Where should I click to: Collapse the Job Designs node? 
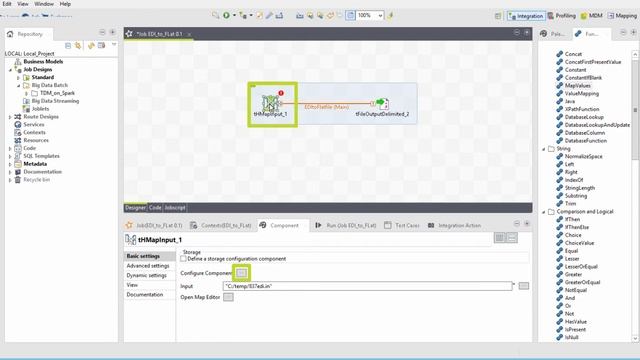10,70
